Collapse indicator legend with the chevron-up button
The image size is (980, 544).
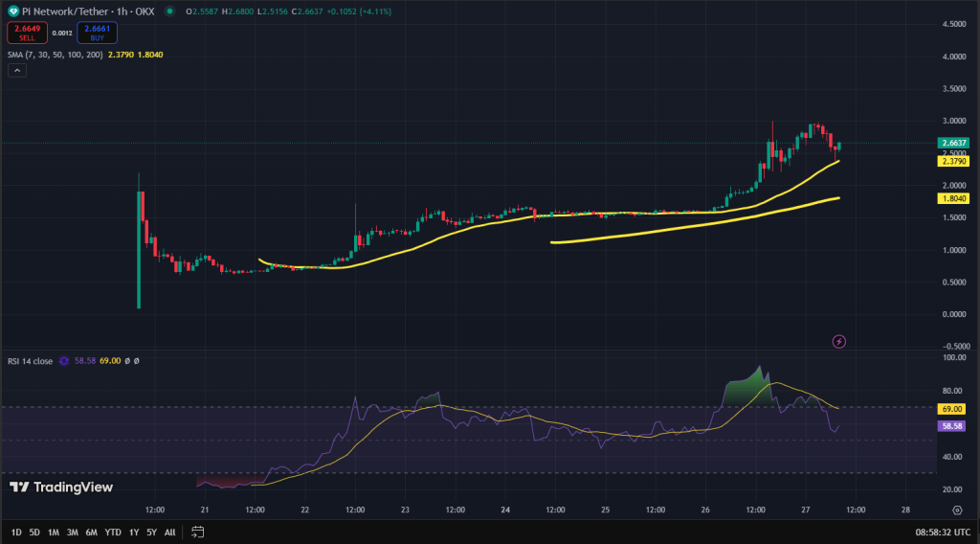(17, 71)
